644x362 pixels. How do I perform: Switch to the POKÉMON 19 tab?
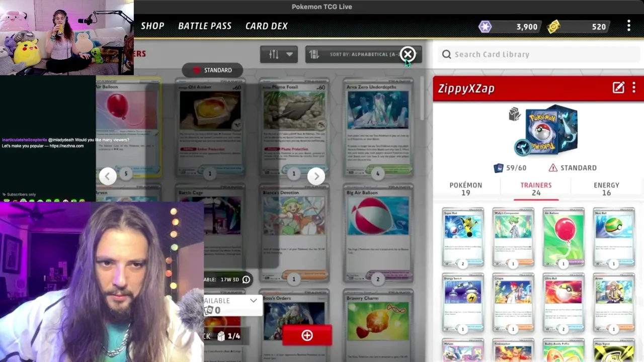coord(466,189)
